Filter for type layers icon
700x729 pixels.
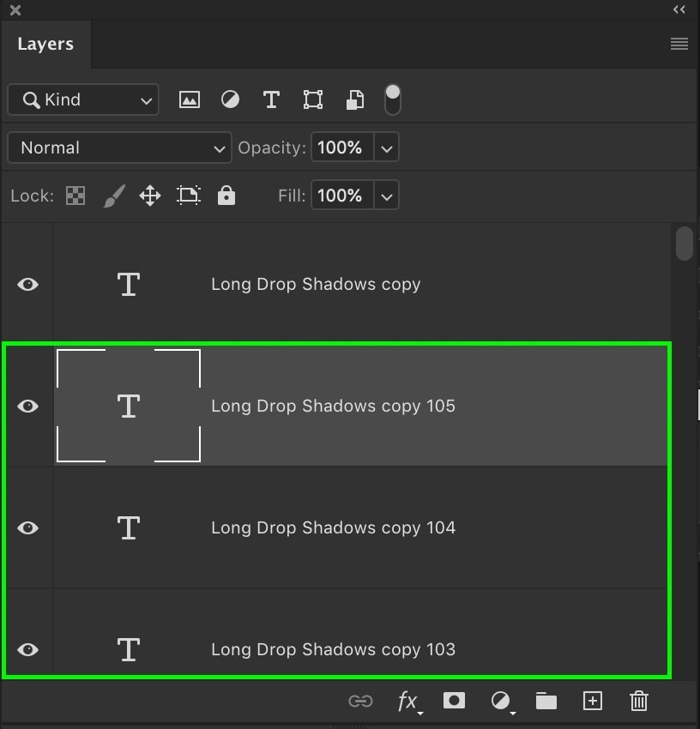[271, 99]
